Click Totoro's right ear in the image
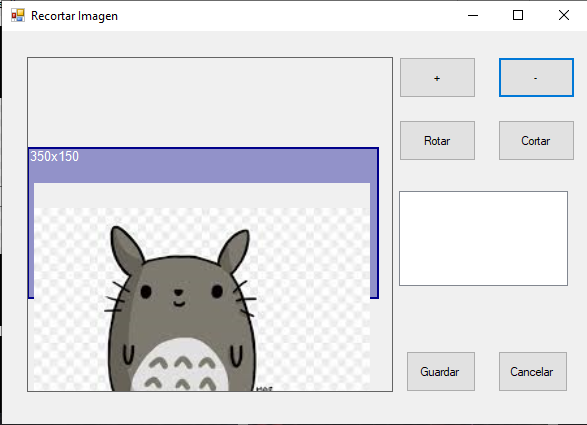587x425 pixels. coord(234,250)
